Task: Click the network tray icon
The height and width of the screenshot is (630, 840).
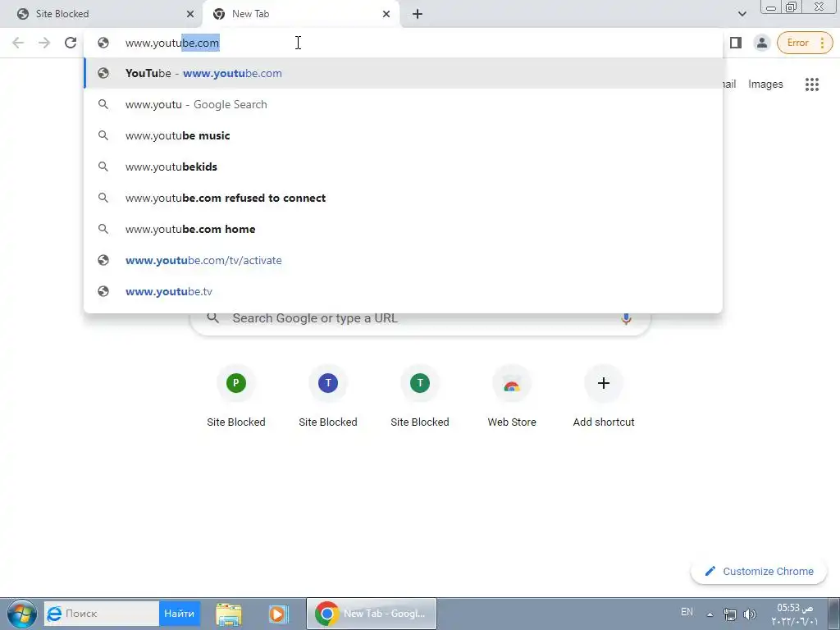Action: pyautogui.click(x=729, y=614)
